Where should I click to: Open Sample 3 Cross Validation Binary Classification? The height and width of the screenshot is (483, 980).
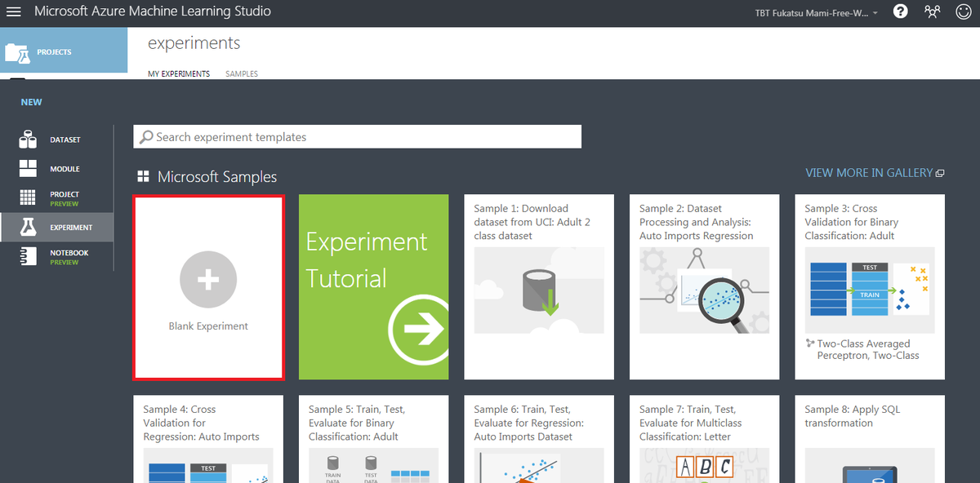(870, 286)
